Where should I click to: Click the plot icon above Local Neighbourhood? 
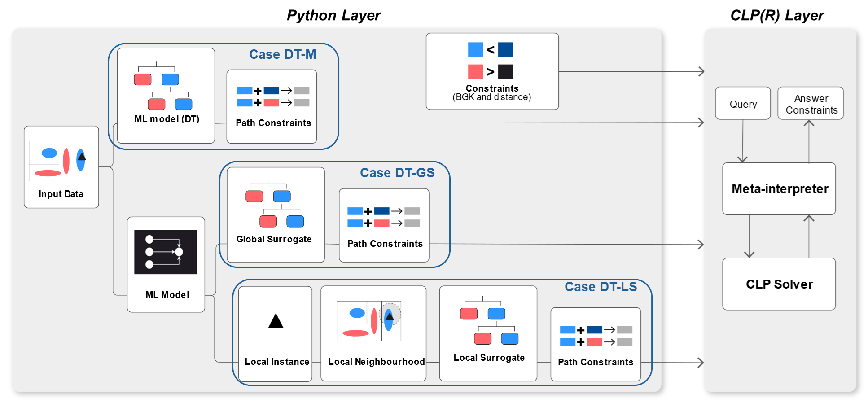pos(369,321)
